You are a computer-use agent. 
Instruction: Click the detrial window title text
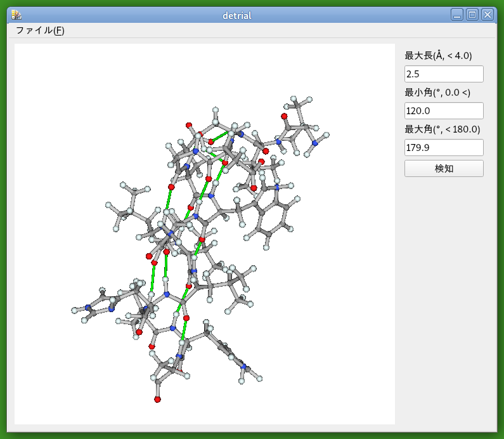tap(237, 15)
